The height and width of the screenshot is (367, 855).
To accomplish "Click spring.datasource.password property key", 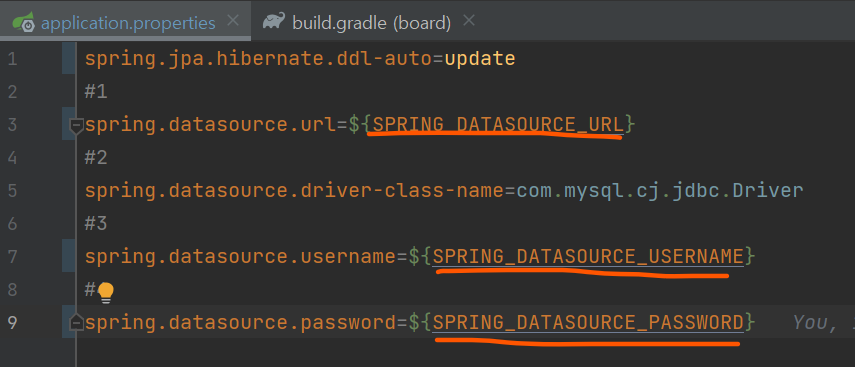I will tap(240, 322).
